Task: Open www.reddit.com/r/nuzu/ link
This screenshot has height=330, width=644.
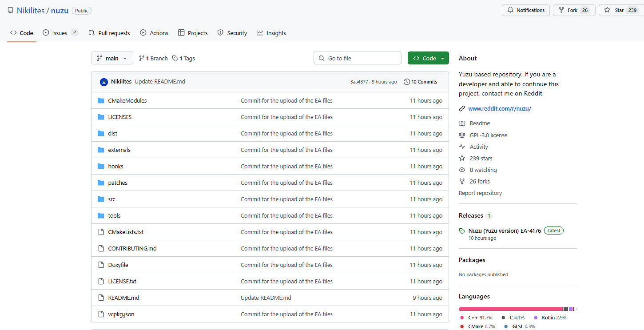Action: point(499,109)
